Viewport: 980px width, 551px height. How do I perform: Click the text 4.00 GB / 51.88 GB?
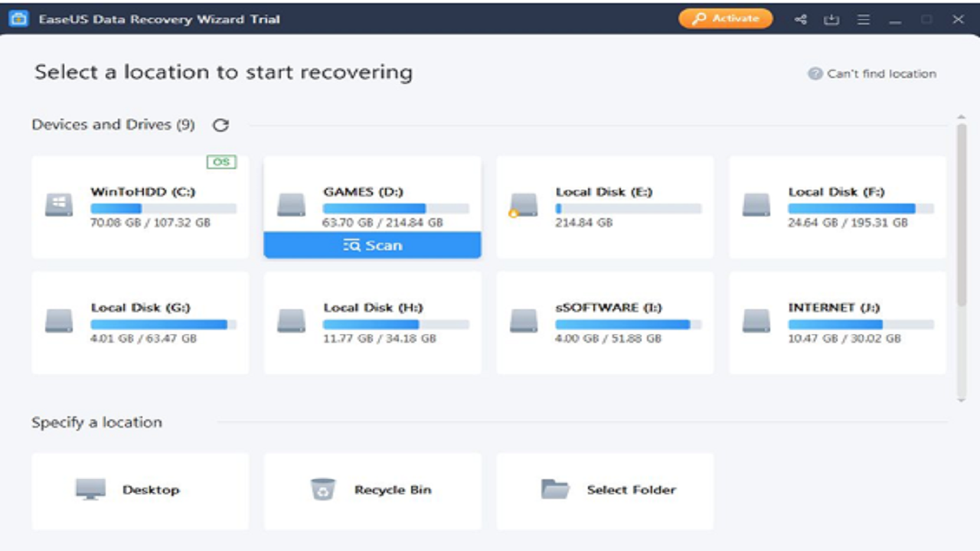(x=609, y=338)
